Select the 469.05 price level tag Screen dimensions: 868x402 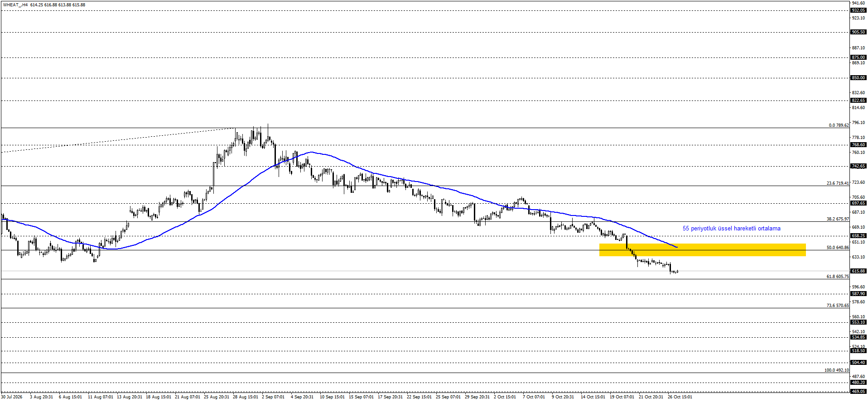pyautogui.click(x=858, y=392)
